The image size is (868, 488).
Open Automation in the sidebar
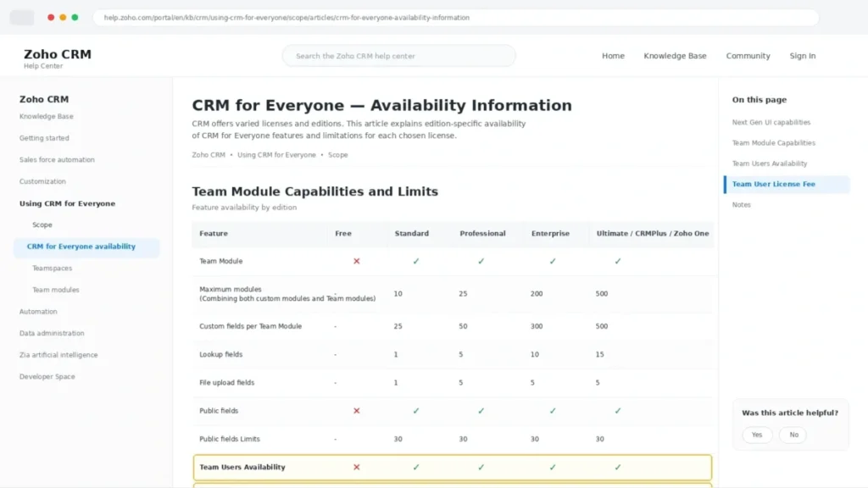(x=38, y=312)
